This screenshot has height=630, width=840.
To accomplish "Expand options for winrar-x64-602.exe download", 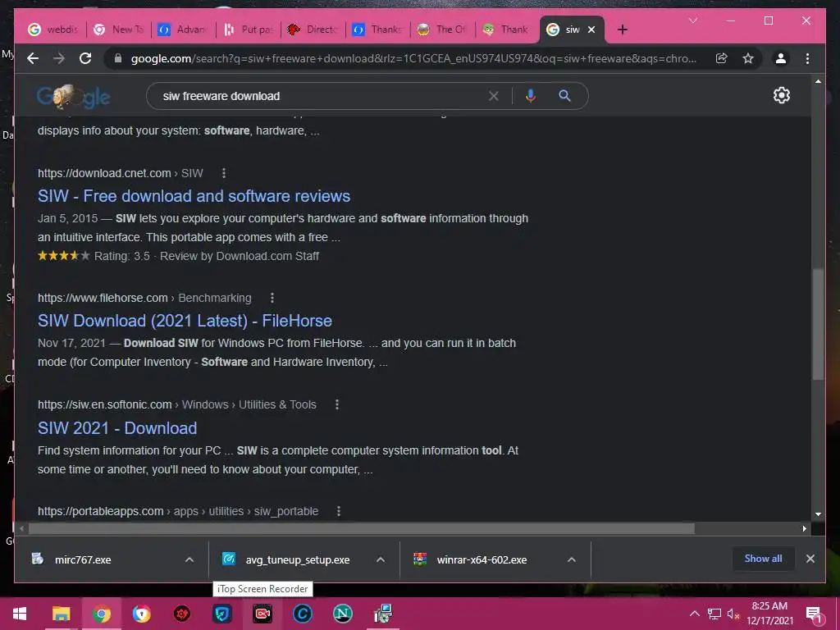I will (572, 559).
